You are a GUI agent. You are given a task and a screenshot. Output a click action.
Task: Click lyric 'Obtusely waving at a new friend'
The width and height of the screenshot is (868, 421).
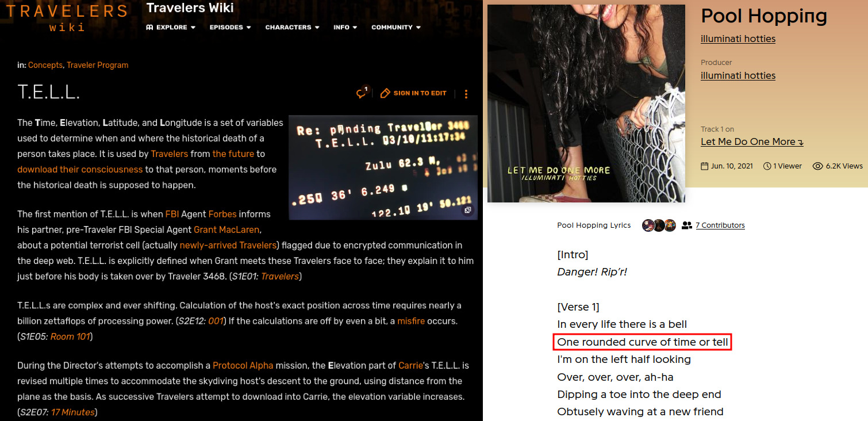coord(640,412)
